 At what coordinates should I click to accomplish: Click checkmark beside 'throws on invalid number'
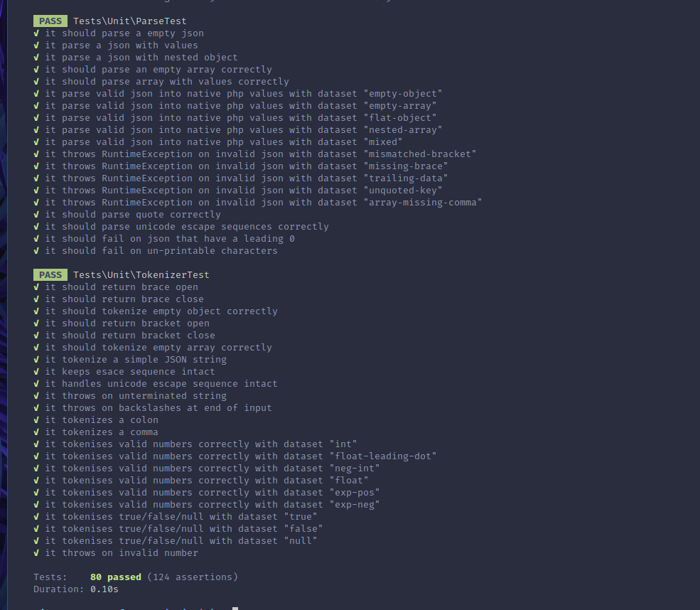point(36,553)
